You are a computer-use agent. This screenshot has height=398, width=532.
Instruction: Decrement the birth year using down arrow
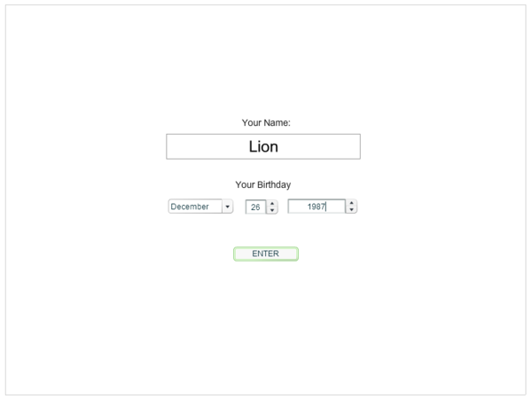coord(352,210)
